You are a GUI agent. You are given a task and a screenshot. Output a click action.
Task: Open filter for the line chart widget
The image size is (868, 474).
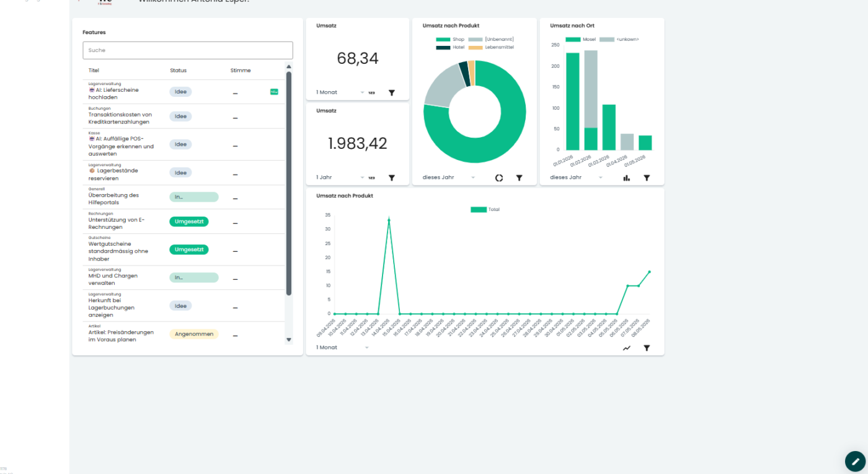click(647, 348)
